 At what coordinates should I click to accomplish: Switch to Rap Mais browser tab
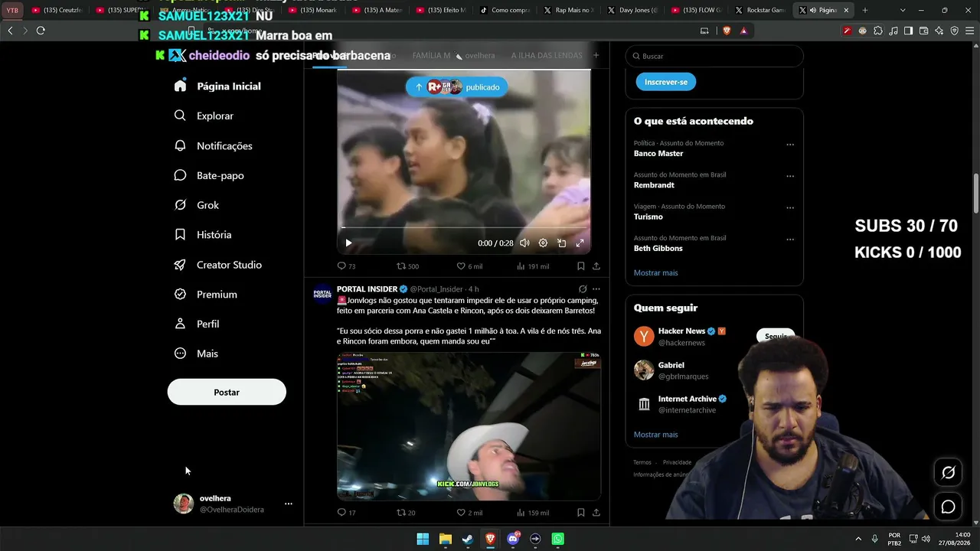568,11
